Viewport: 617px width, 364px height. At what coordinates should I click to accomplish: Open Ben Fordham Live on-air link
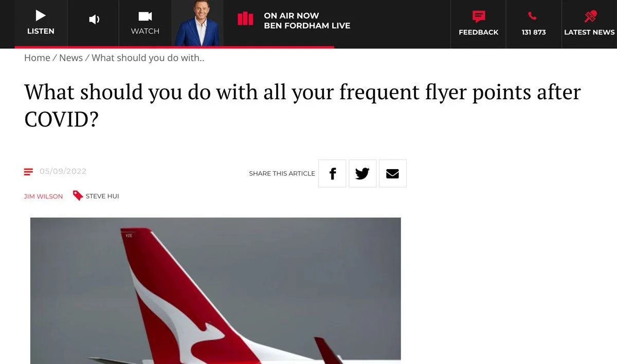(307, 25)
